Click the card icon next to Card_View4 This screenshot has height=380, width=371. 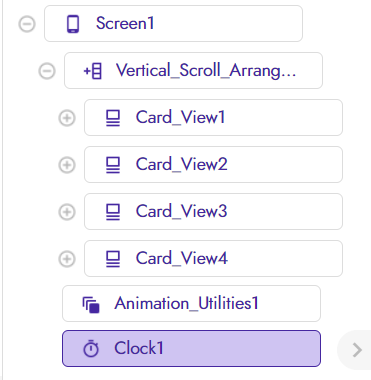(113, 259)
